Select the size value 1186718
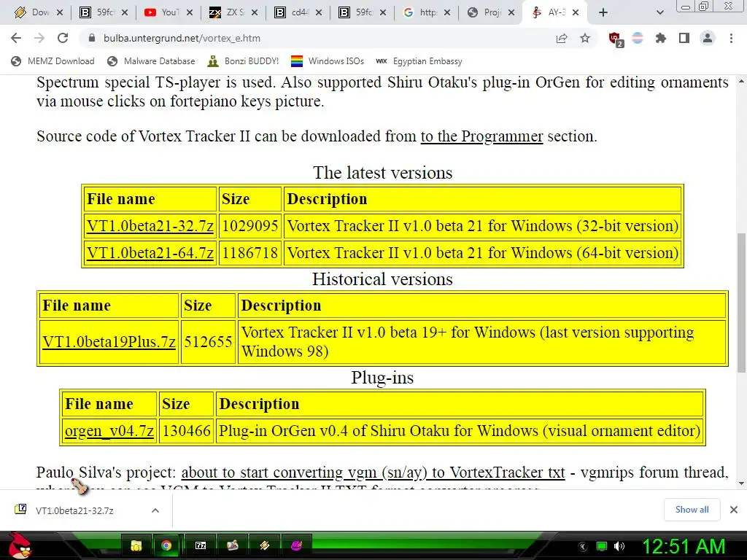 tap(250, 253)
